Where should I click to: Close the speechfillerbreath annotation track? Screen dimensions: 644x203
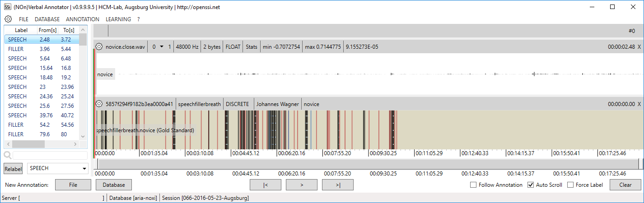click(639, 104)
